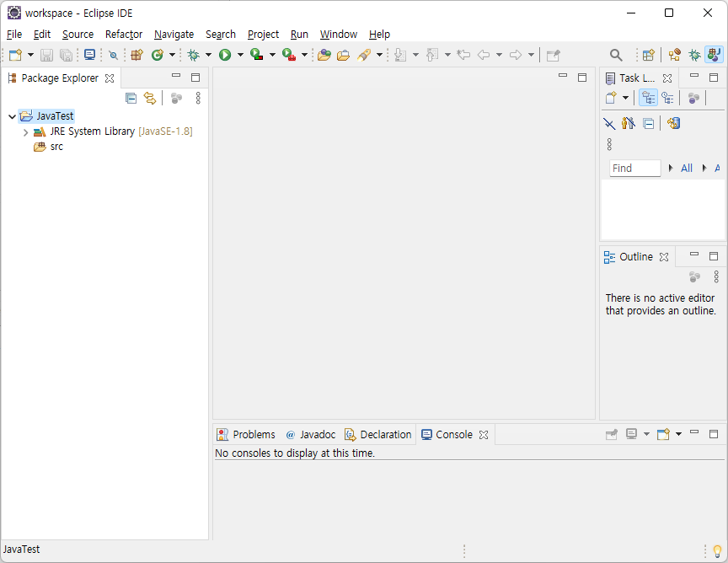This screenshot has width=728, height=563.
Task: Click Collapse All in Package Explorer
Action: pyautogui.click(x=131, y=98)
